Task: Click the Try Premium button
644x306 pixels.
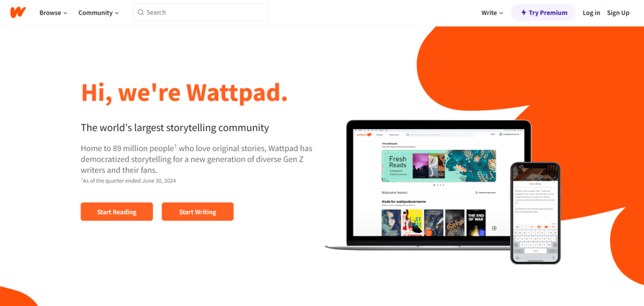Action: (x=543, y=13)
